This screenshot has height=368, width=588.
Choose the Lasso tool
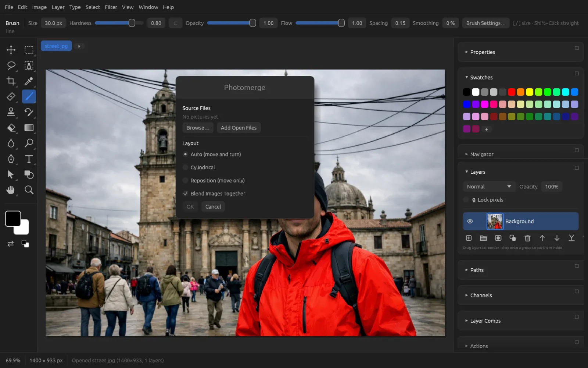[11, 66]
